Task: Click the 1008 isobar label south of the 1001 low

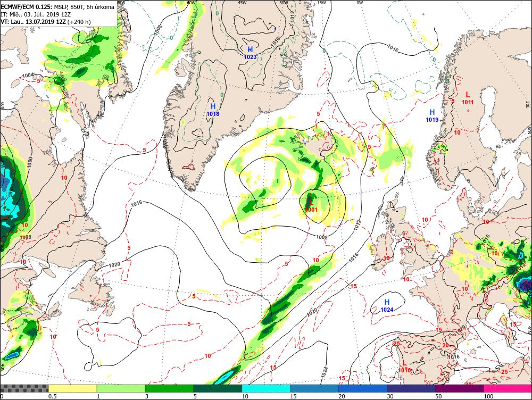Action: pos(322,237)
